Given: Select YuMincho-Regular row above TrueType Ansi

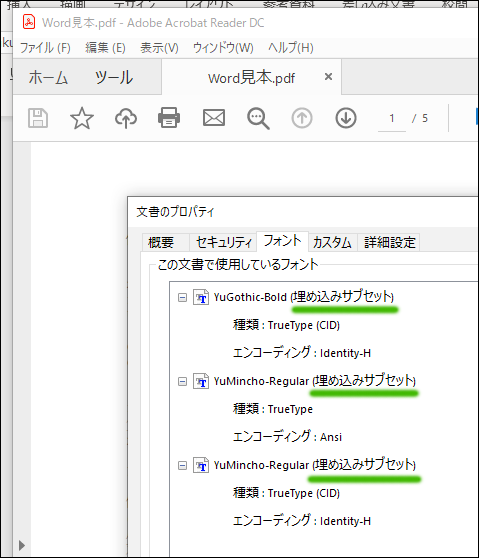Looking at the screenshot, I should coord(315,381).
